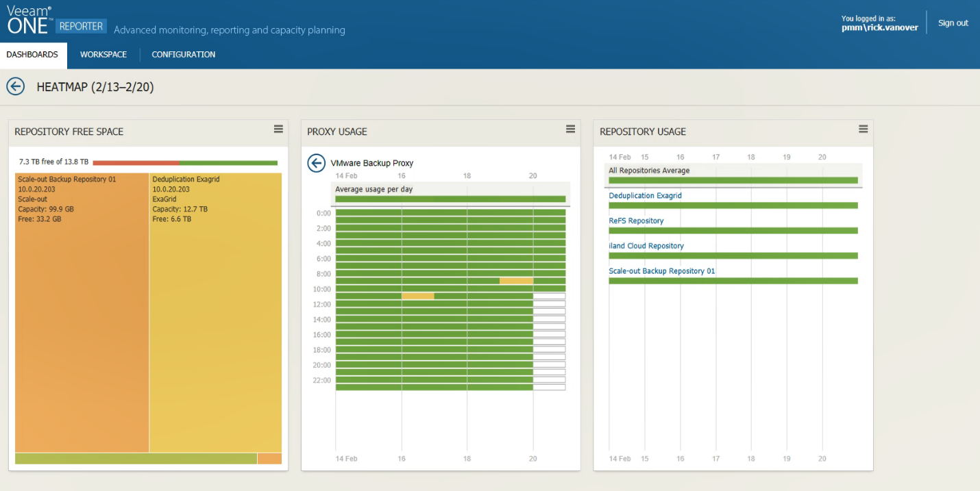This screenshot has width=980, height=491.
Task: Open the Workspace tab
Action: [x=103, y=55]
